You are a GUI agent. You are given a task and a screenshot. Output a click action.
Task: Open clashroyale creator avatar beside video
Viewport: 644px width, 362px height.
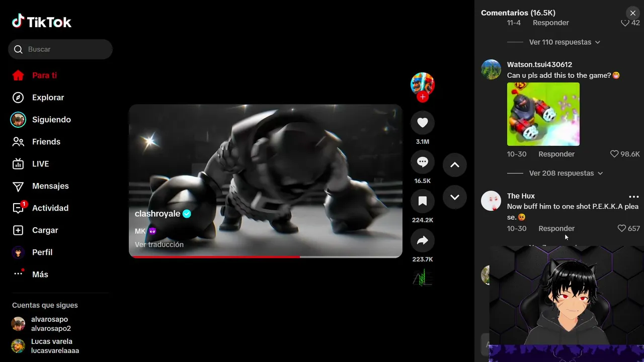point(423,84)
